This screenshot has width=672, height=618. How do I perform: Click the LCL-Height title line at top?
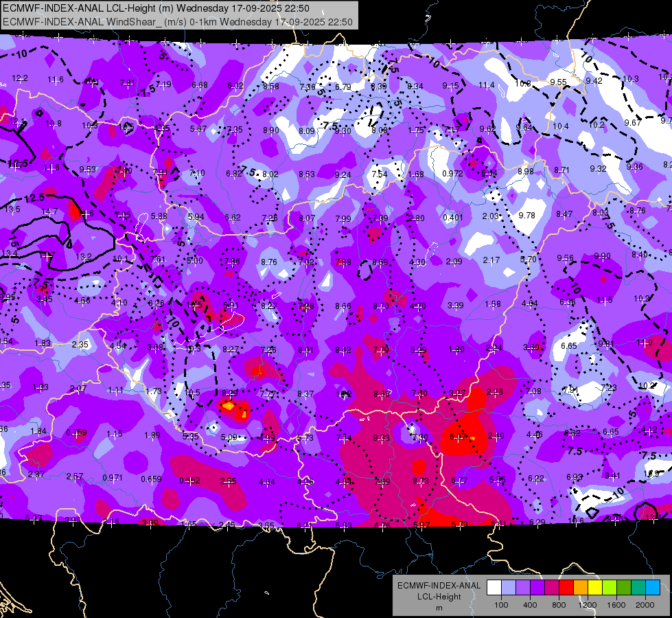(156, 8)
